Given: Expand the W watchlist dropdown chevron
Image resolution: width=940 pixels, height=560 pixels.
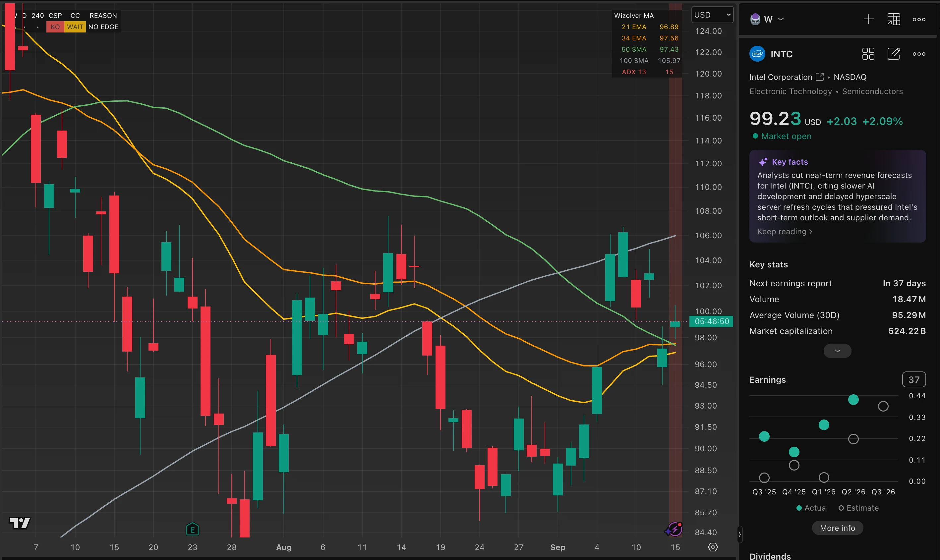Looking at the screenshot, I should tap(781, 19).
